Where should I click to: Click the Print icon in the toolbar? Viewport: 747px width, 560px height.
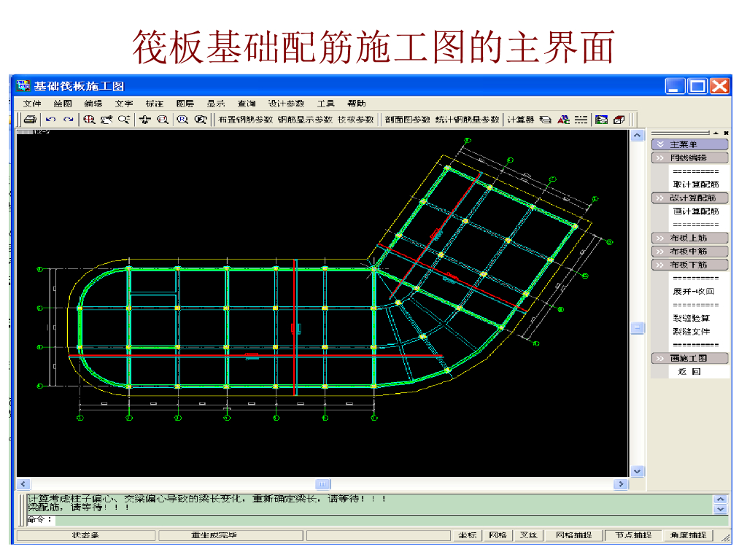[30, 120]
